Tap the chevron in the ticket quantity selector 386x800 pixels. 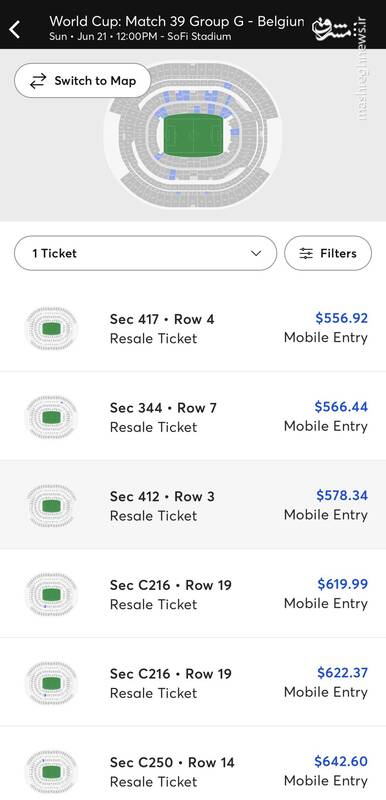256,254
